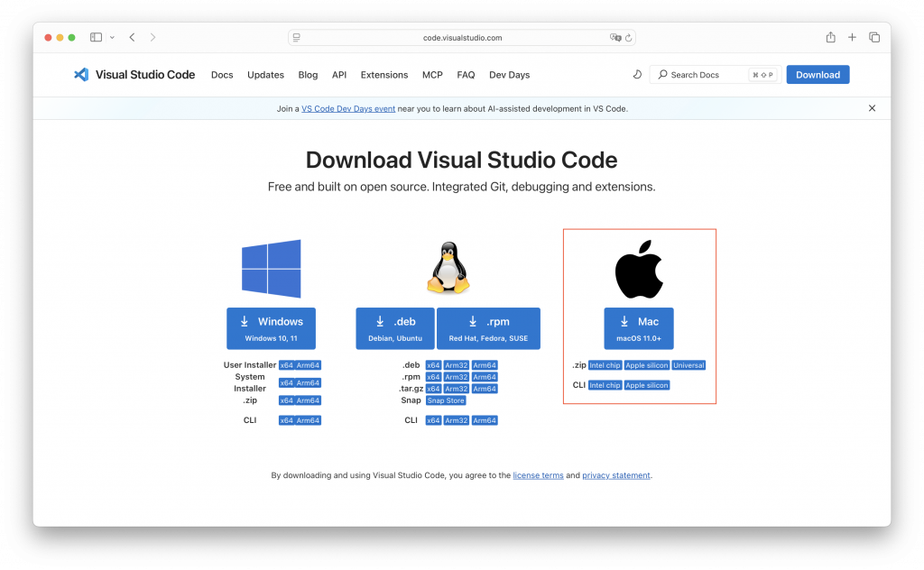
Task: Go forward with the browser forward arrow
Action: coord(152,37)
